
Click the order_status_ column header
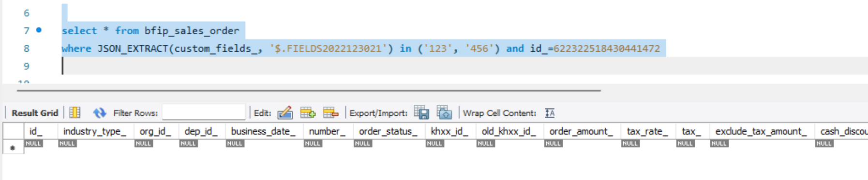coord(389,131)
